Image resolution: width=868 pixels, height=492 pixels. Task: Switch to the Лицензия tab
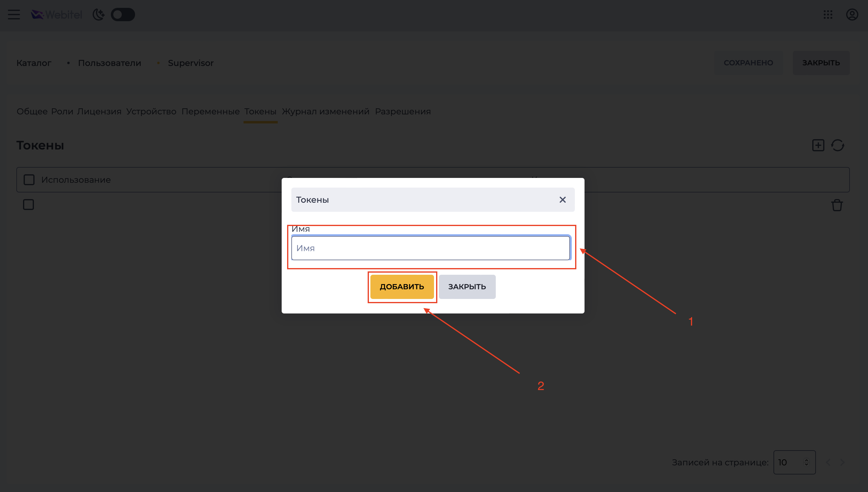click(x=99, y=112)
